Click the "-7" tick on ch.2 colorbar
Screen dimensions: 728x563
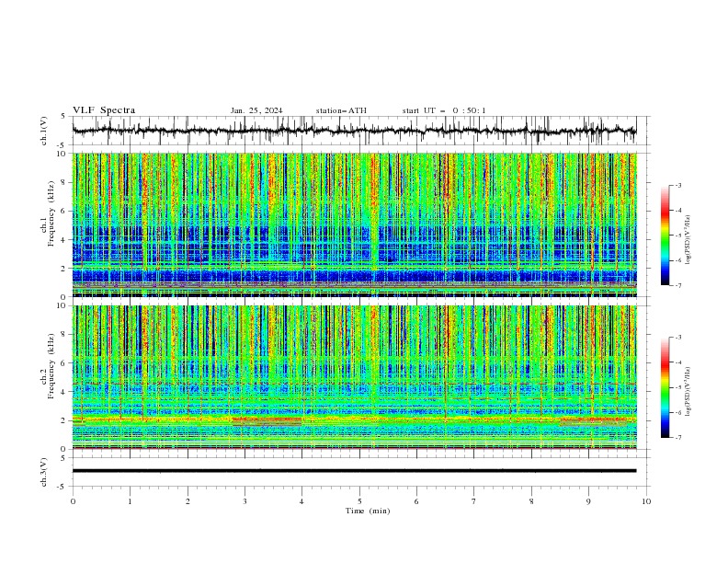click(x=678, y=438)
